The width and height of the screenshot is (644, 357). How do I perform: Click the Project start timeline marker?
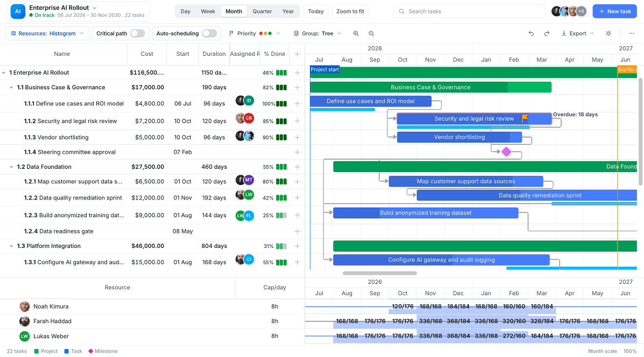pos(324,70)
